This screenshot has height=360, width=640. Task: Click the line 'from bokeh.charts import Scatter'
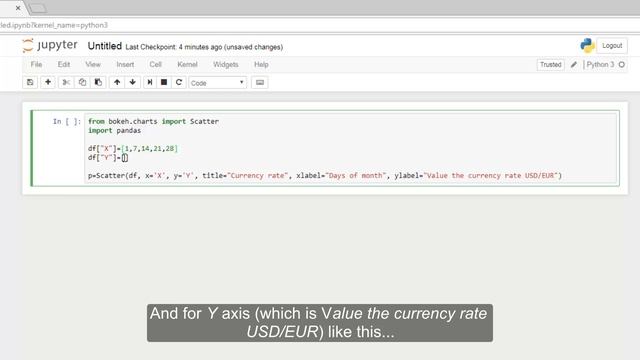[153, 121]
